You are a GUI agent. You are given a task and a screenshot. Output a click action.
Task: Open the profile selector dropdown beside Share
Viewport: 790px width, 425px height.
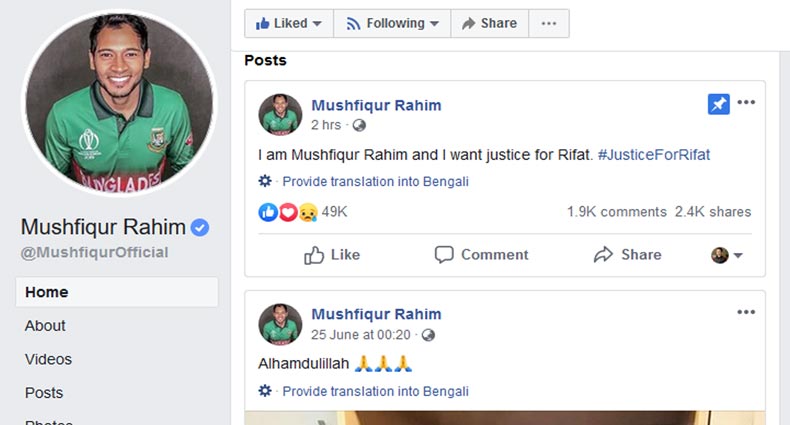[x=727, y=255]
